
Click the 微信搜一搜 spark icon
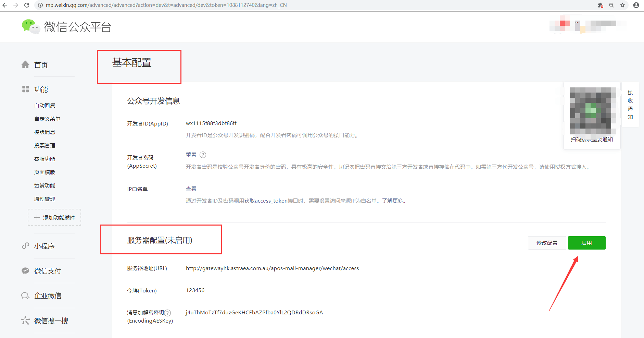point(25,321)
